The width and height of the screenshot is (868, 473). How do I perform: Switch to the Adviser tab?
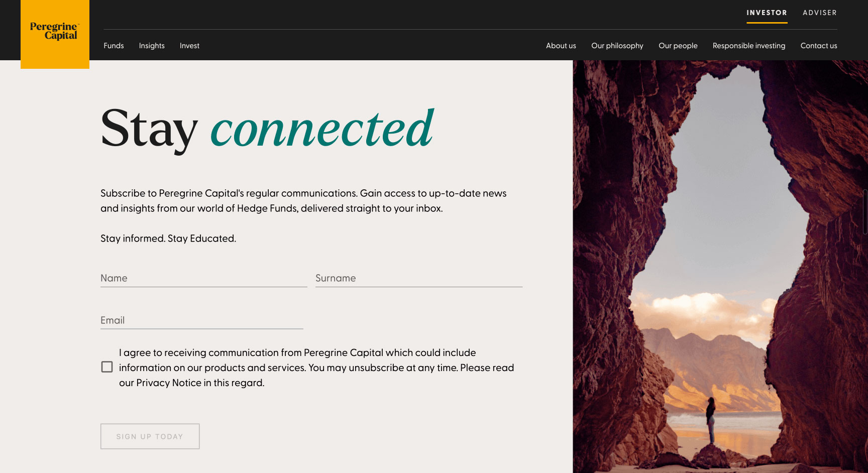pos(819,13)
